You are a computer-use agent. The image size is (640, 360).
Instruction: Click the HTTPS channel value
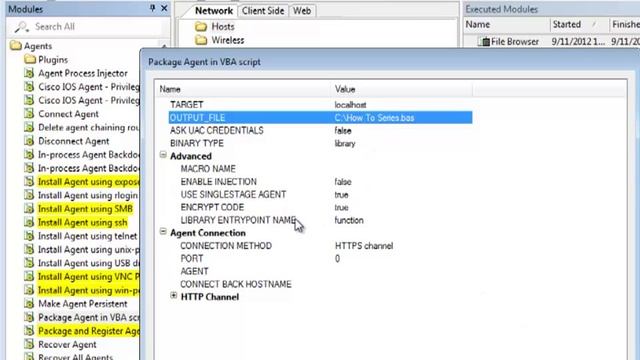click(x=364, y=246)
